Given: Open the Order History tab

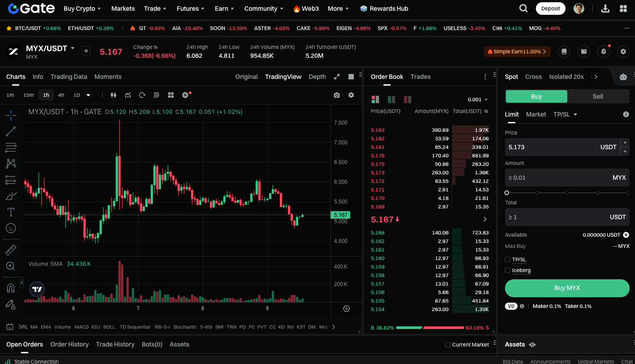Looking at the screenshot, I should (70, 344).
